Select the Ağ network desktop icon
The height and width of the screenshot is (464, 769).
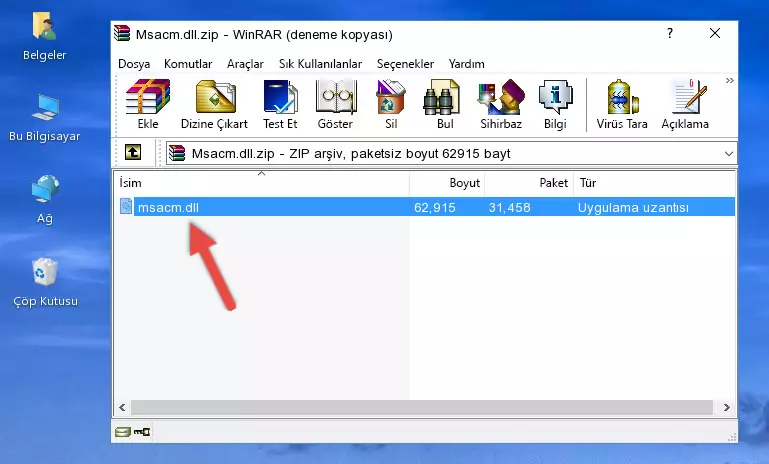45,199
